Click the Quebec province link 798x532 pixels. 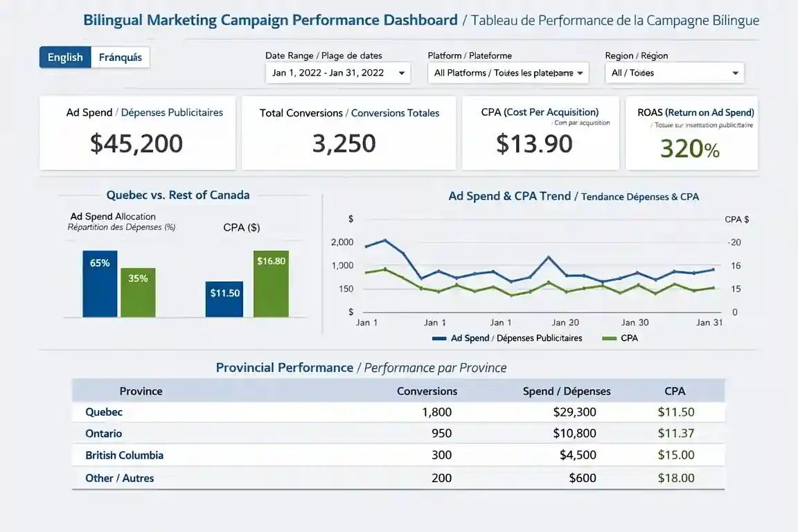click(x=103, y=411)
